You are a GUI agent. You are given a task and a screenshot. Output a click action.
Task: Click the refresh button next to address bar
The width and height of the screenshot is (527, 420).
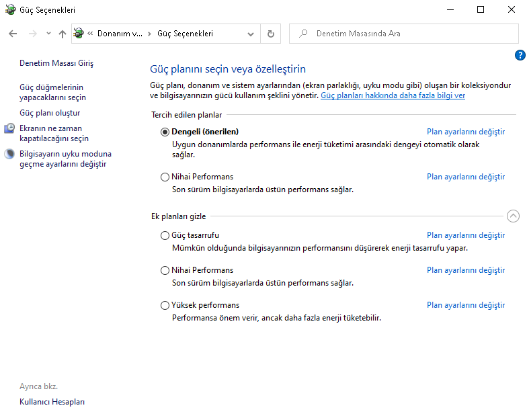pos(270,34)
